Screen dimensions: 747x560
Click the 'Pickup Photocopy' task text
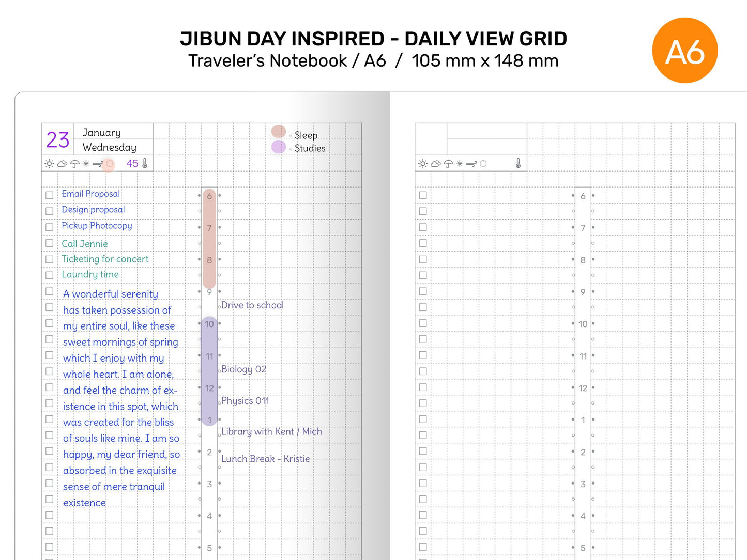[x=97, y=226]
